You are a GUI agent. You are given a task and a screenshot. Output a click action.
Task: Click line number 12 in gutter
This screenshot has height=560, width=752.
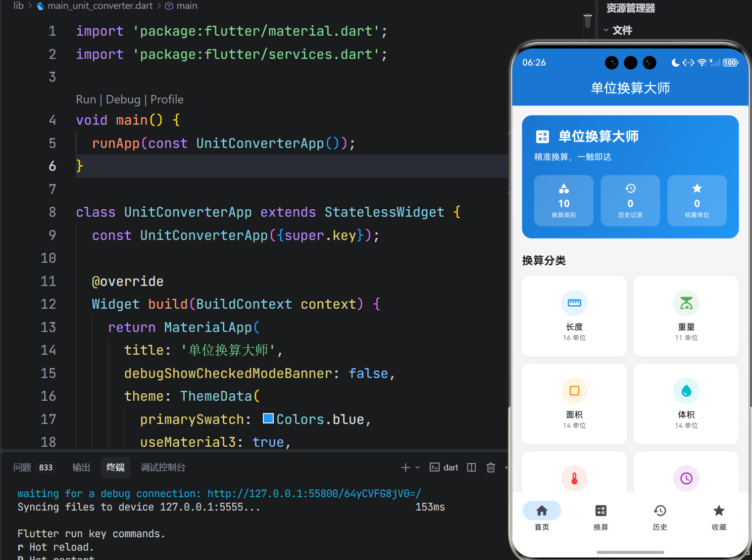coord(48,304)
